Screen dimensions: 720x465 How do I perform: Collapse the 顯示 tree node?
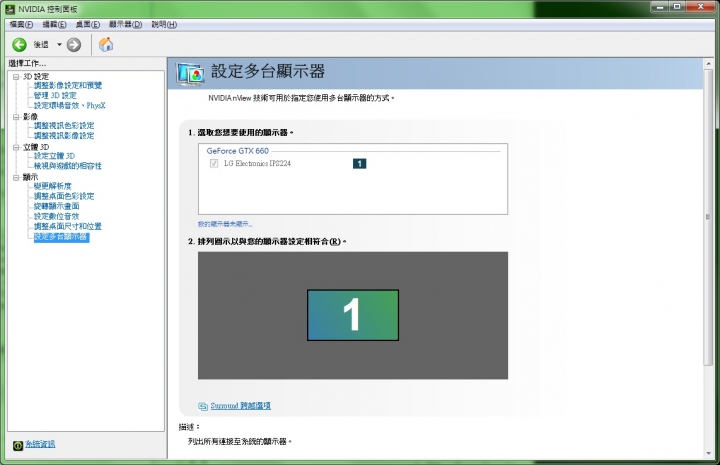click(x=16, y=177)
